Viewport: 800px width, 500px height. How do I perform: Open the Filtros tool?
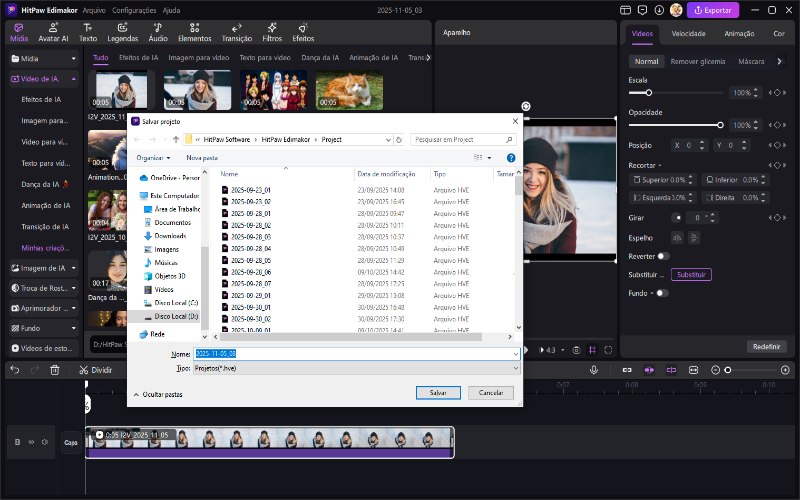272,31
